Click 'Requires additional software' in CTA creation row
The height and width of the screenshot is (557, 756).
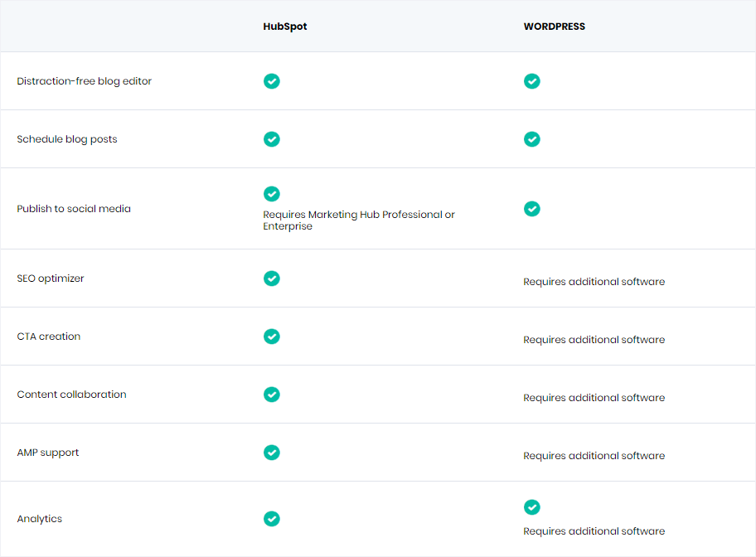pyautogui.click(x=594, y=340)
